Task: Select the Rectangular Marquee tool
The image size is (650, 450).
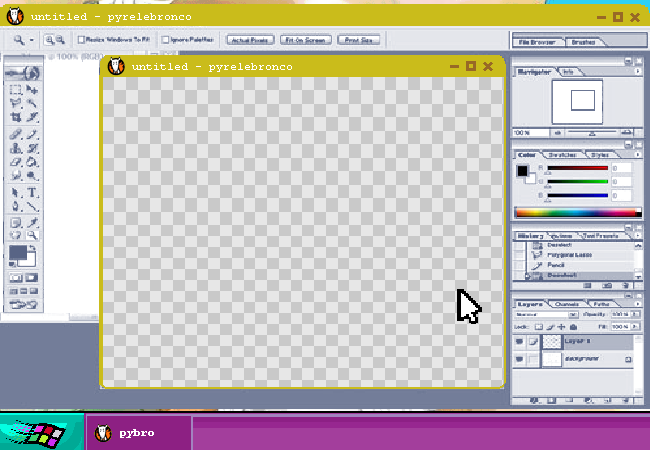Action: tap(15, 90)
